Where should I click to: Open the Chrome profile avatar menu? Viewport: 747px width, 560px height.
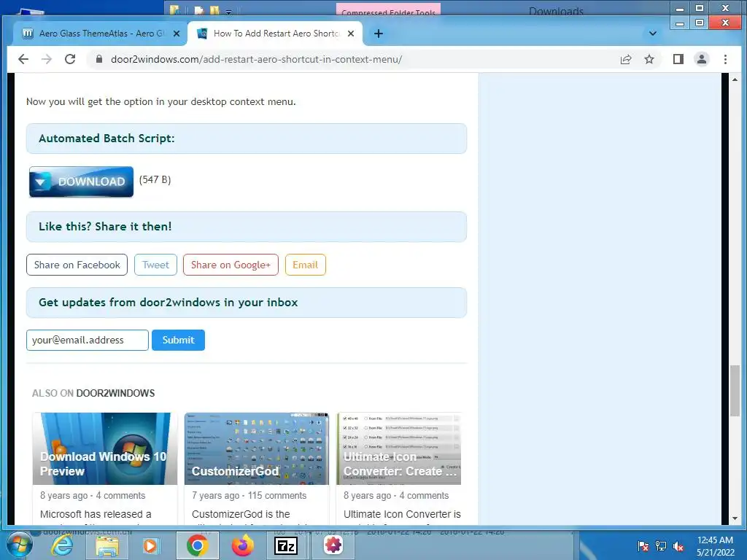[701, 59]
